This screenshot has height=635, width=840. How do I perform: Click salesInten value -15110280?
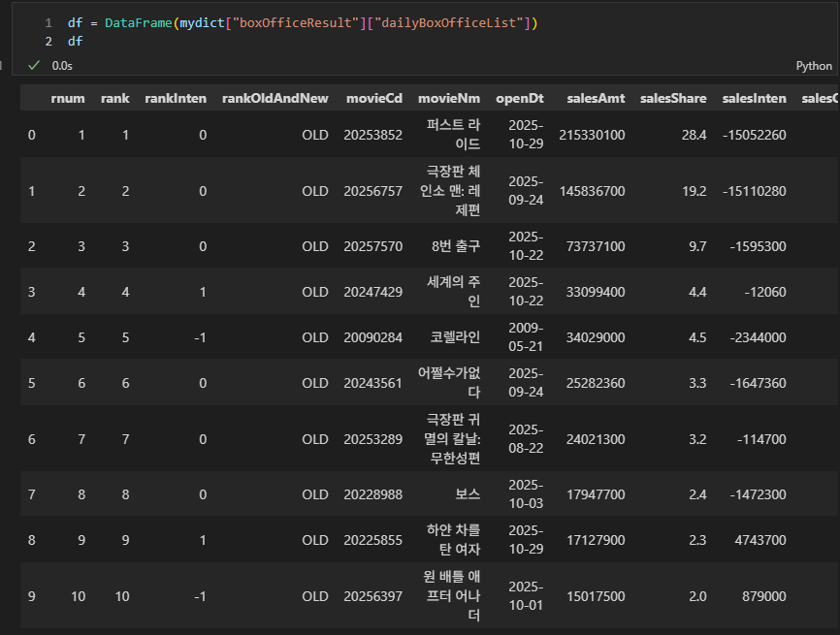coord(755,191)
